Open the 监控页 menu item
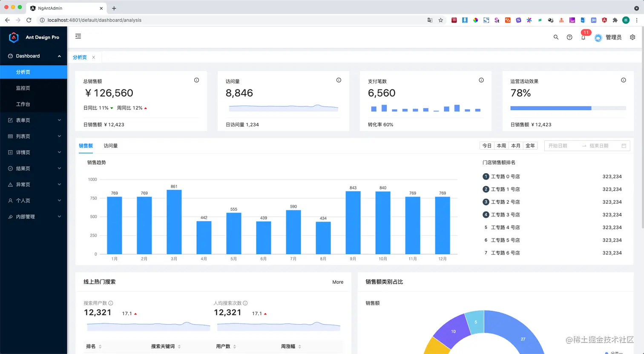This screenshot has width=644, height=354. pos(34,88)
